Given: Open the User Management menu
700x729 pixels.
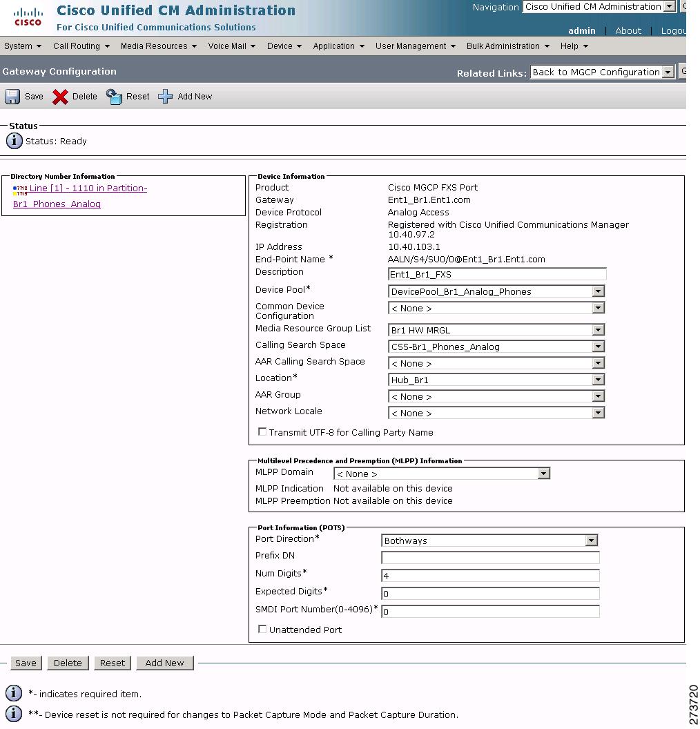Looking at the screenshot, I should coord(415,46).
